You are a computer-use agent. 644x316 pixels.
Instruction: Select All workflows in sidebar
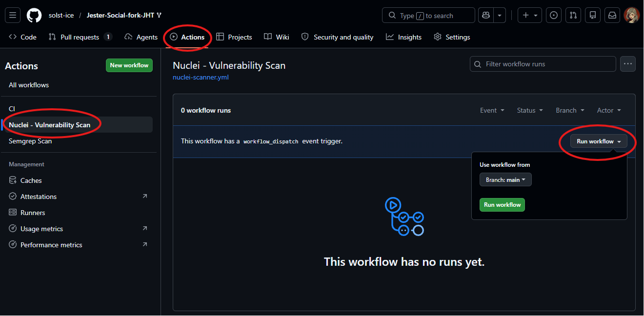pos(78,85)
